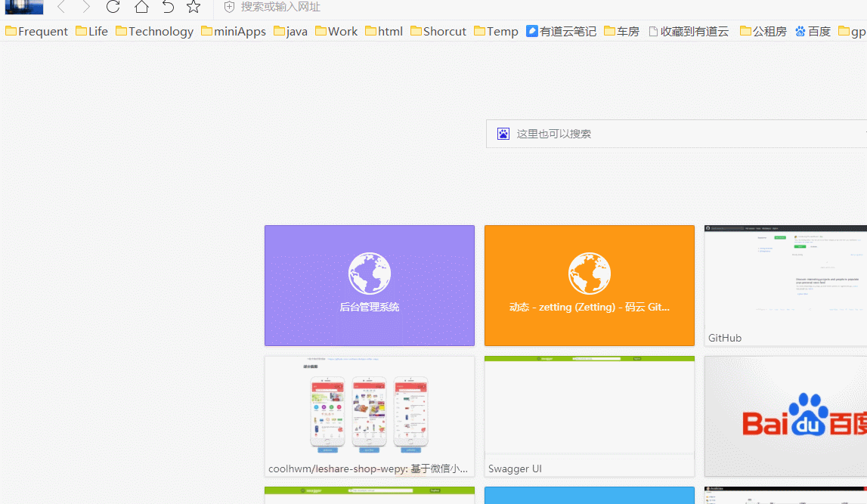Open the Technology bookmarks folder

(x=155, y=32)
